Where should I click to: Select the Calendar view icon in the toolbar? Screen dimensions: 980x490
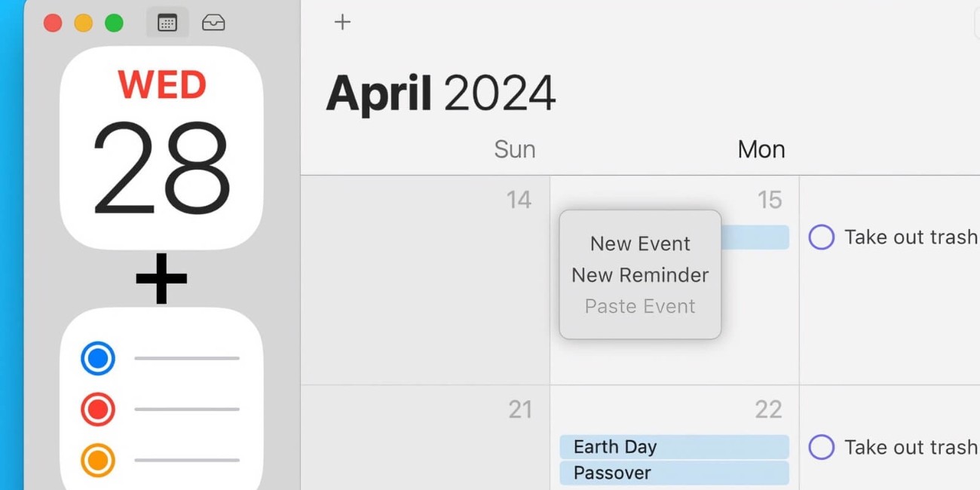166,22
